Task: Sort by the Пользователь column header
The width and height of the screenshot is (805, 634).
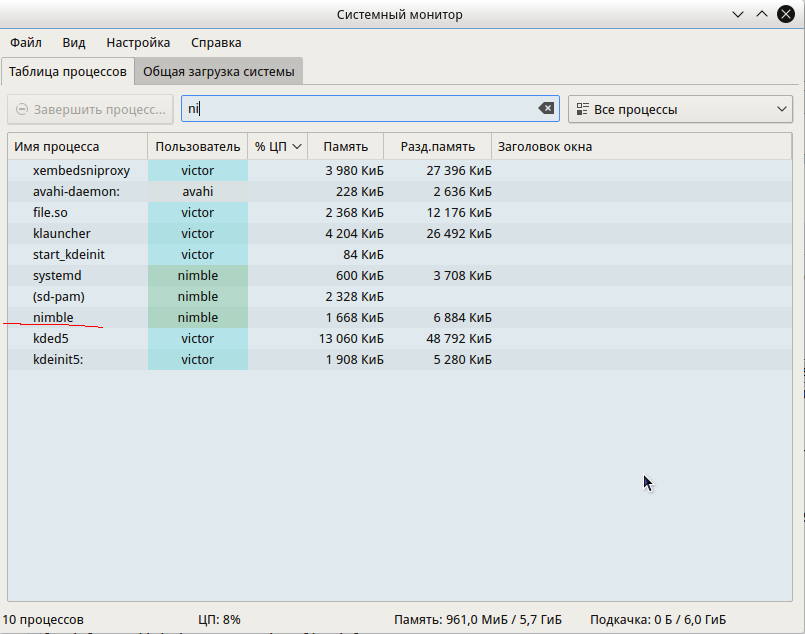Action: [198, 146]
